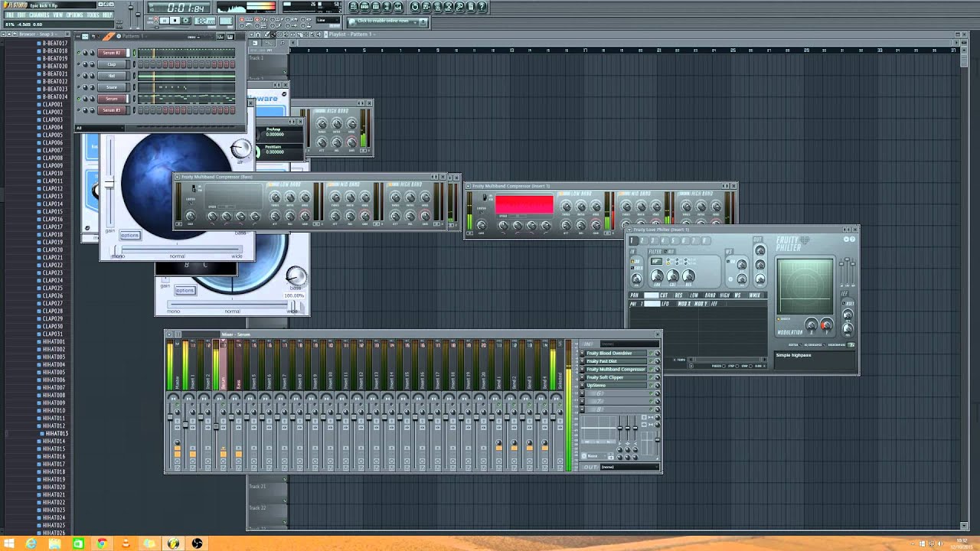Toggle MID BAND switch on Multiband Compressor (Bass)

pos(335,184)
